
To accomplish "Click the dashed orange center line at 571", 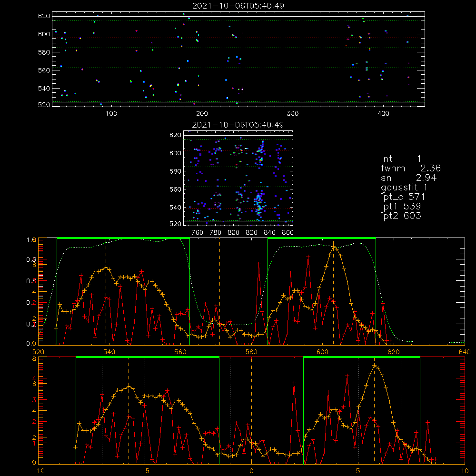I will (220, 291).
